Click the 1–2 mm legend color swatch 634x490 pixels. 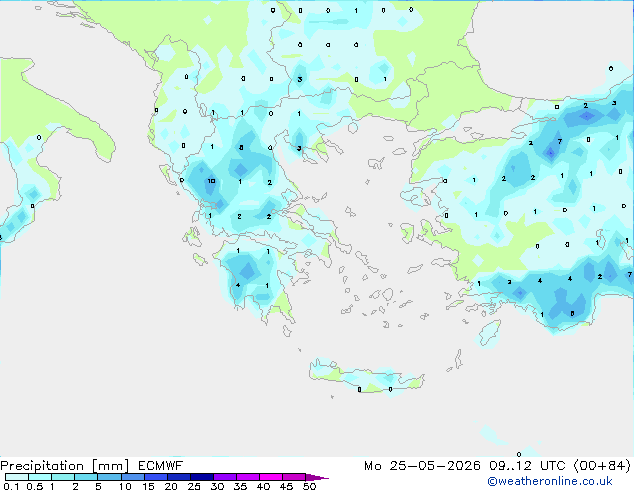[63, 477]
